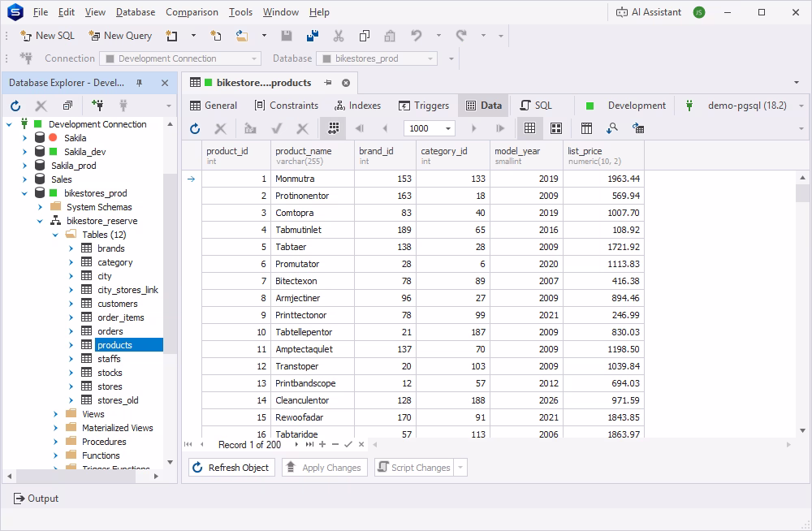Open the Output panel
The image size is (812, 531).
36,499
